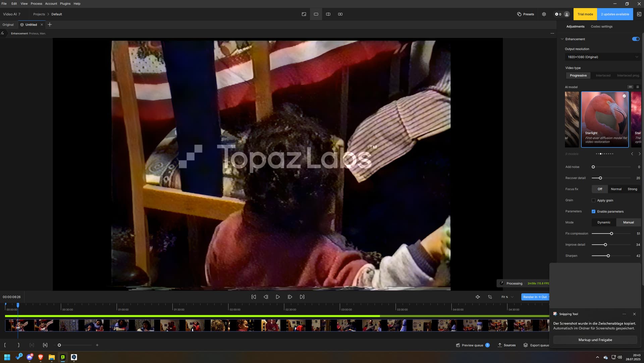The height and width of the screenshot is (363, 644).
Task: Open the Brave browser taskbar icon
Action: [41, 357]
